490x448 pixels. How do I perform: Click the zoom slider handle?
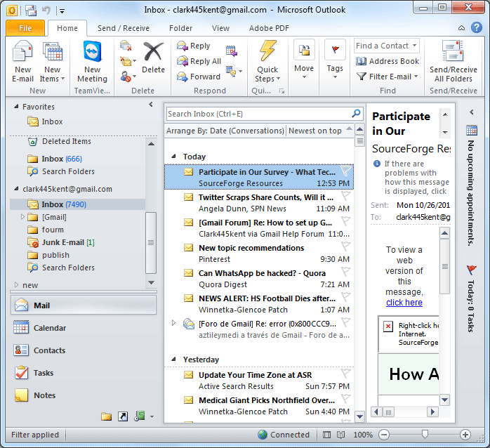coord(425,434)
